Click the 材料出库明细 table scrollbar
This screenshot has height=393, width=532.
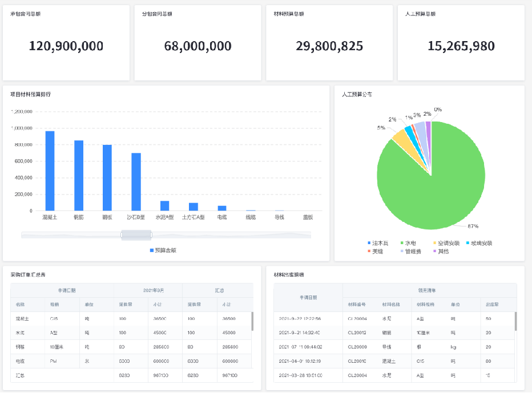[x=515, y=321]
